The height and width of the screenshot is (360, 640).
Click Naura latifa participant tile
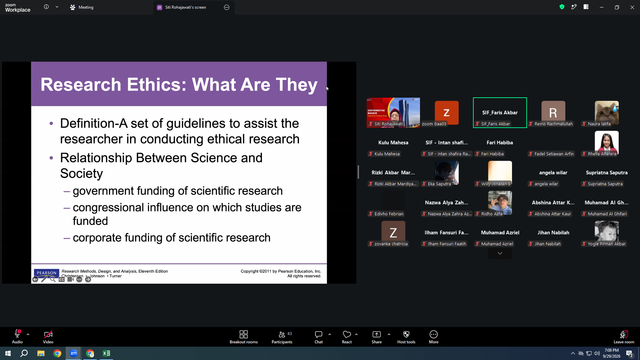coord(607,112)
